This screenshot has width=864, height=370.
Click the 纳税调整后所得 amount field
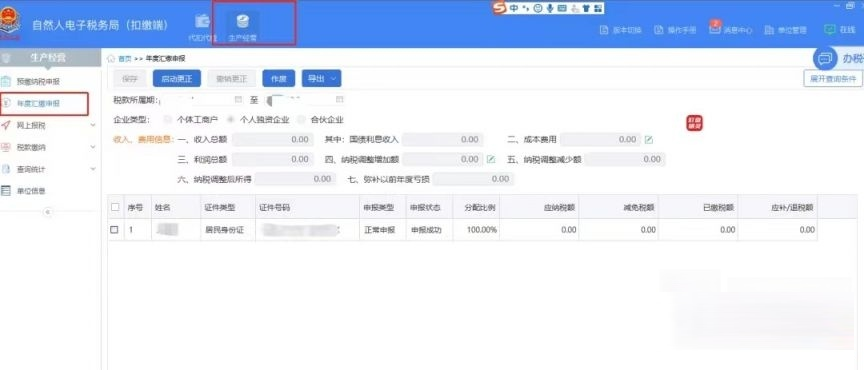tap(295, 179)
